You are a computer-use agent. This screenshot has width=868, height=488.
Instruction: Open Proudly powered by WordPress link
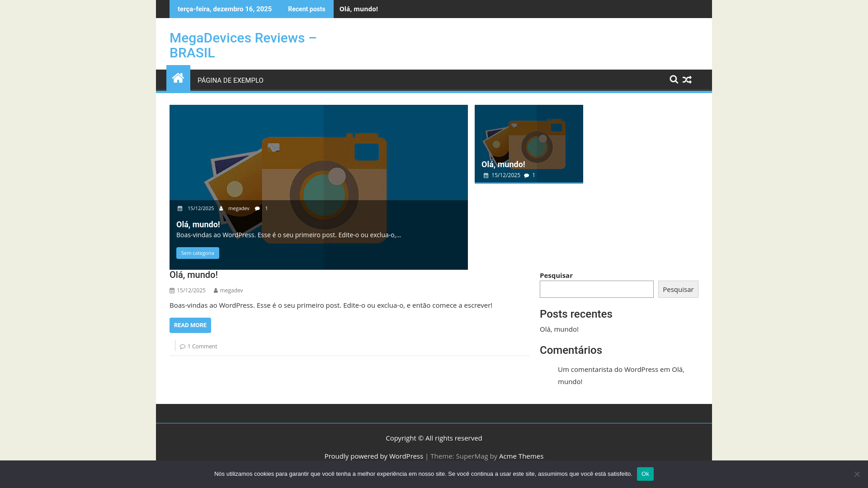point(374,456)
